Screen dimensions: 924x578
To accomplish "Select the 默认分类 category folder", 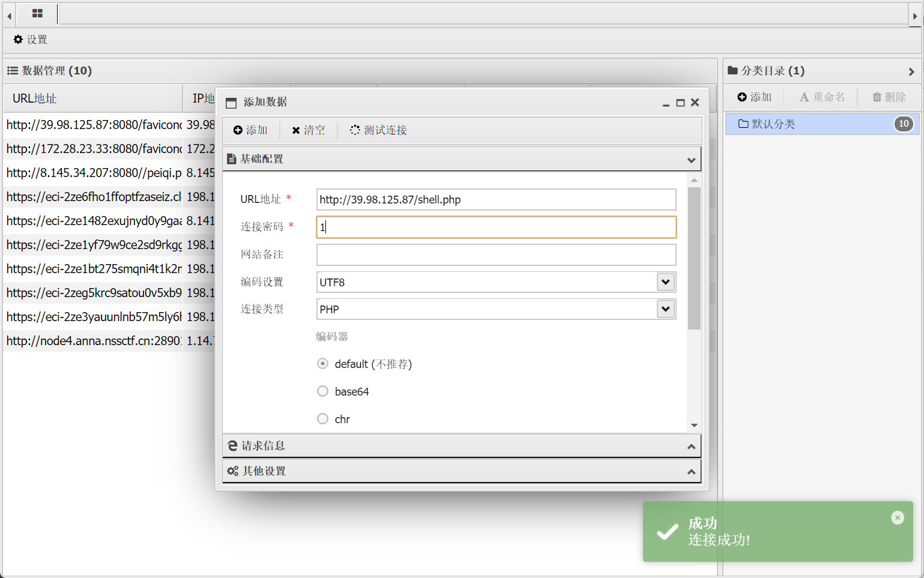I will 773,124.
